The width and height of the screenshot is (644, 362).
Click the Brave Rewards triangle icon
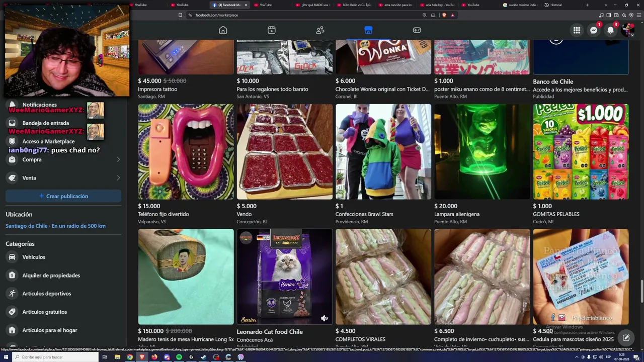tap(452, 15)
